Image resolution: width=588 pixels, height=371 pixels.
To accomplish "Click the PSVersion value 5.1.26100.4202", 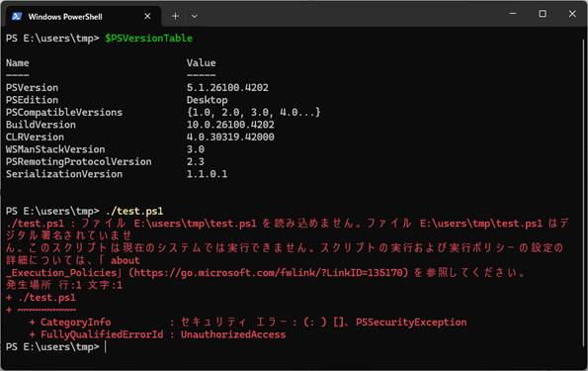I will tap(227, 87).
